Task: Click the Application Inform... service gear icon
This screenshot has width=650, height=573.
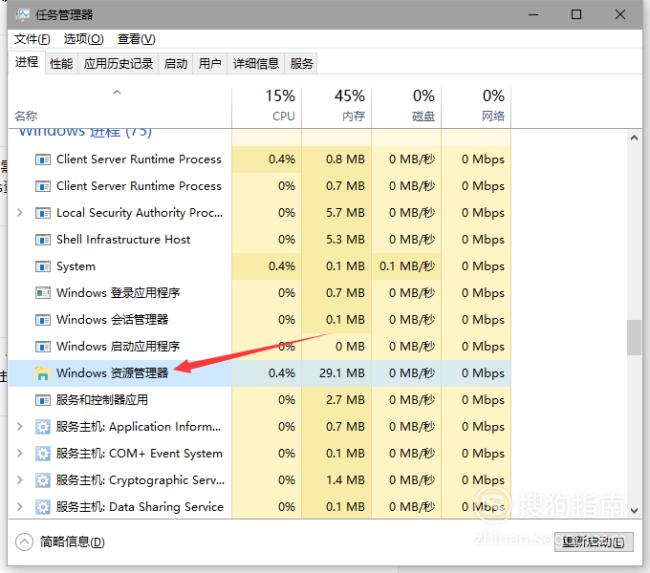Action: coord(43,427)
